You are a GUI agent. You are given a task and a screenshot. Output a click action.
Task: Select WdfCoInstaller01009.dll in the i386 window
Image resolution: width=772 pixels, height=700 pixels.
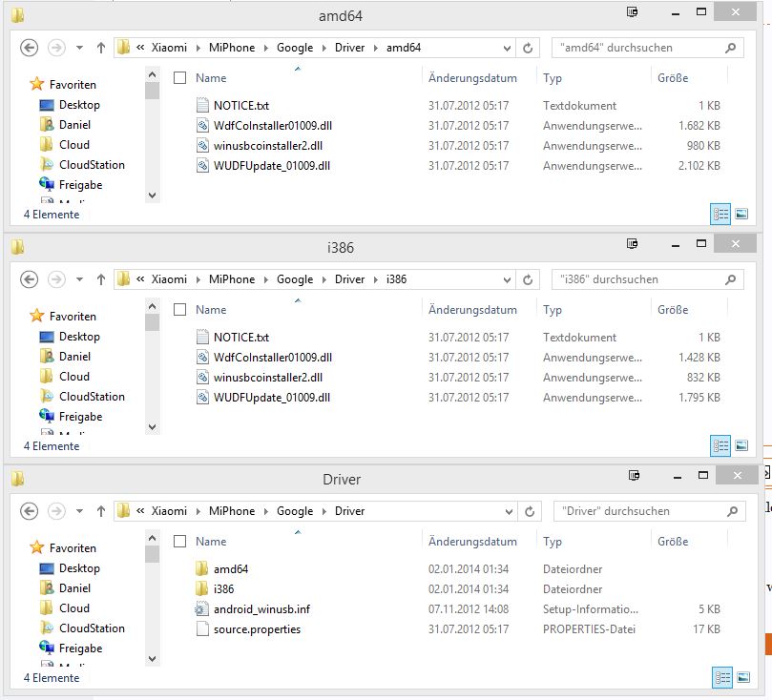pyautogui.click(x=272, y=358)
